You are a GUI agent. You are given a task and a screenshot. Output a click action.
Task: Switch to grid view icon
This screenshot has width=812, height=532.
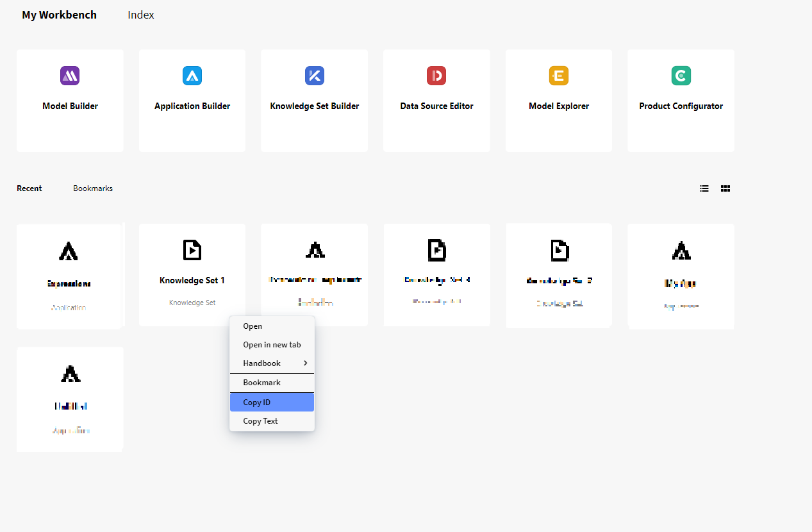(x=725, y=188)
